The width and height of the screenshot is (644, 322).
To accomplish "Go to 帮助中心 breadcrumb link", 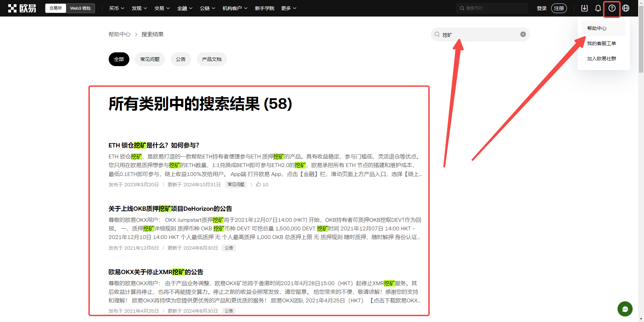I will 120,34.
